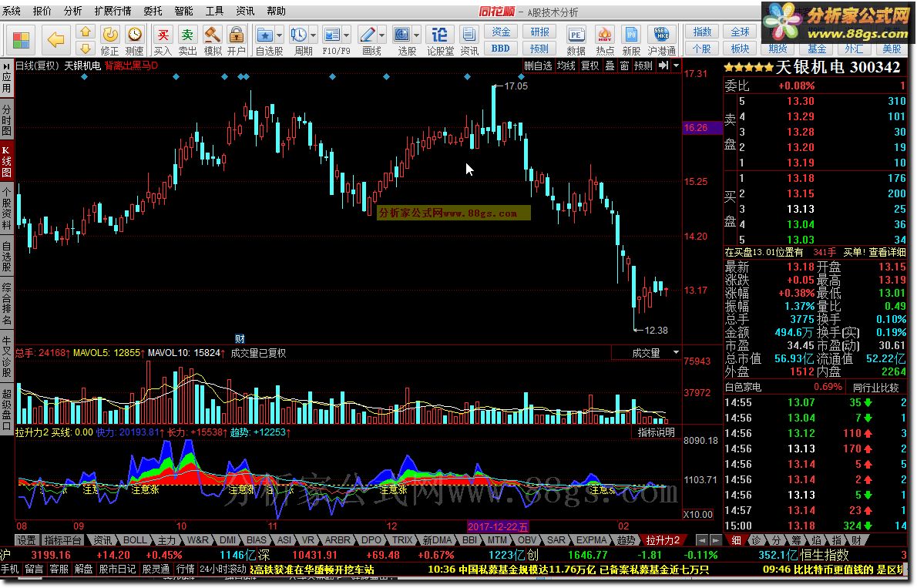
Task: Click the 资讯 news document icon
Action: click(469, 35)
